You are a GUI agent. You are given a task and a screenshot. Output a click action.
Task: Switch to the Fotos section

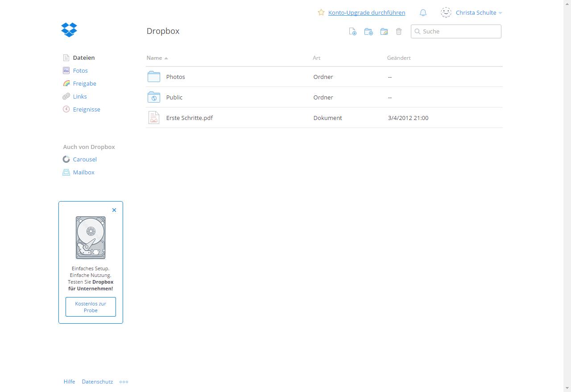(80, 70)
